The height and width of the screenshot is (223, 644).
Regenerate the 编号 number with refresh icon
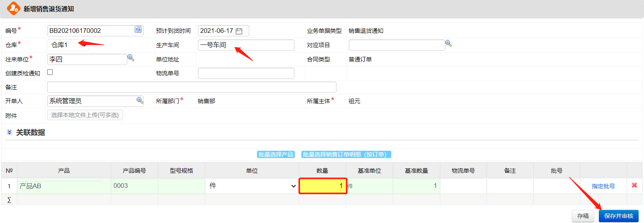(x=138, y=30)
